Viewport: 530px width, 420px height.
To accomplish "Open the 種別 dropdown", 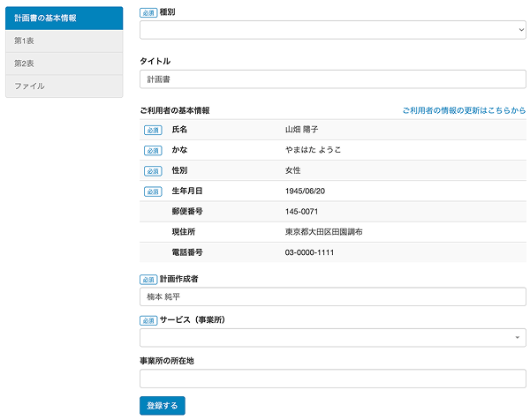I will 332,30.
